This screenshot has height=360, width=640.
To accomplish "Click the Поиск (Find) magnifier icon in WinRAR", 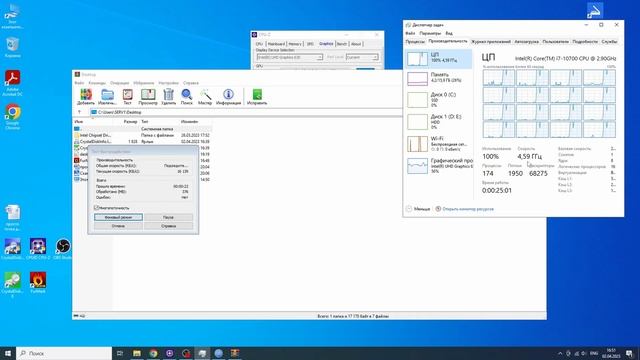I will tap(187, 97).
